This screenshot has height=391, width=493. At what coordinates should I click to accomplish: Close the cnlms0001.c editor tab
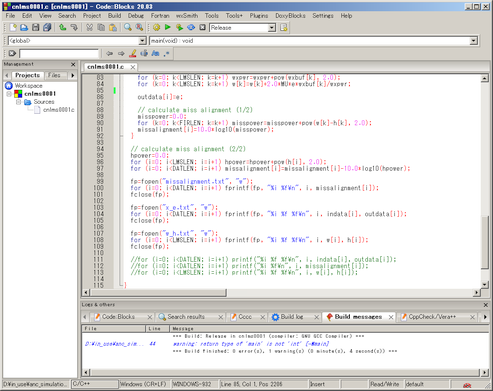pyautogui.click(x=133, y=67)
